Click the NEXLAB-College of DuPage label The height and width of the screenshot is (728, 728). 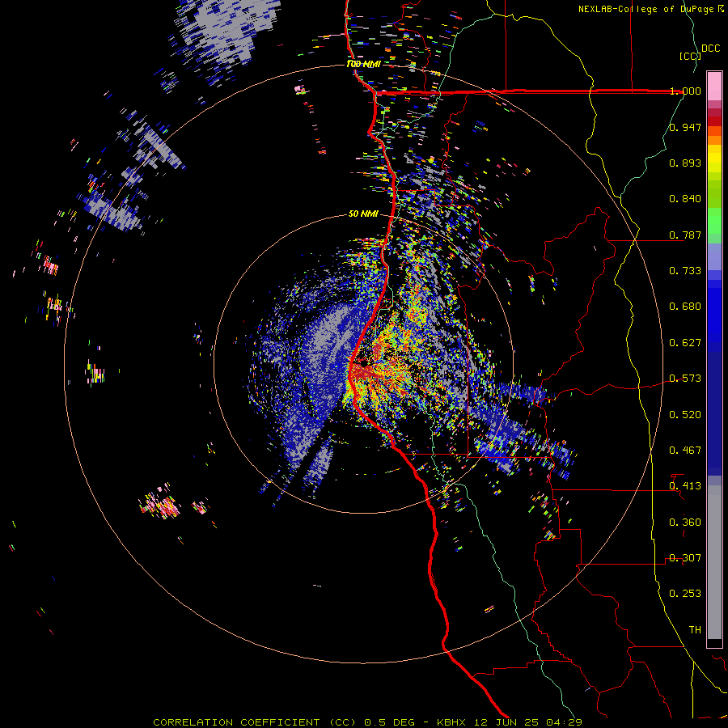(x=645, y=9)
